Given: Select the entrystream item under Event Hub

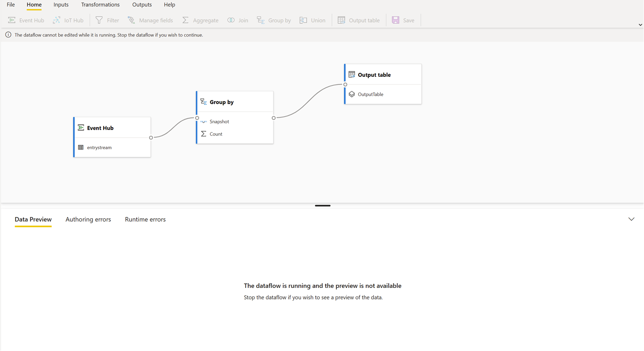Looking at the screenshot, I should 99,147.
